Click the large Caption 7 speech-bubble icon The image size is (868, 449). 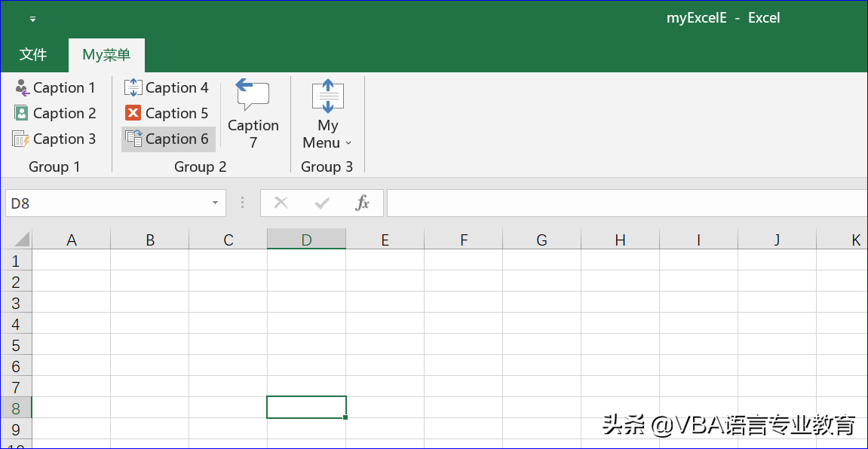(x=253, y=95)
